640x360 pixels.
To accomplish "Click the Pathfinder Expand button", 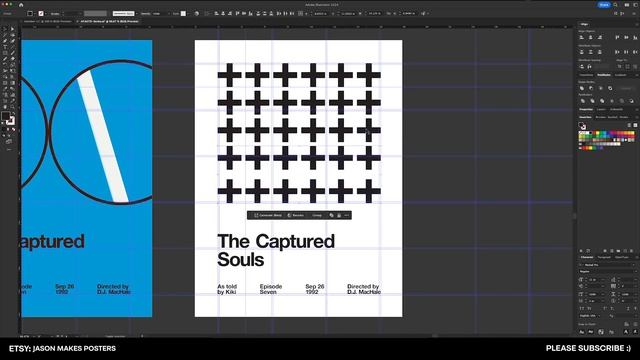I will [626, 88].
